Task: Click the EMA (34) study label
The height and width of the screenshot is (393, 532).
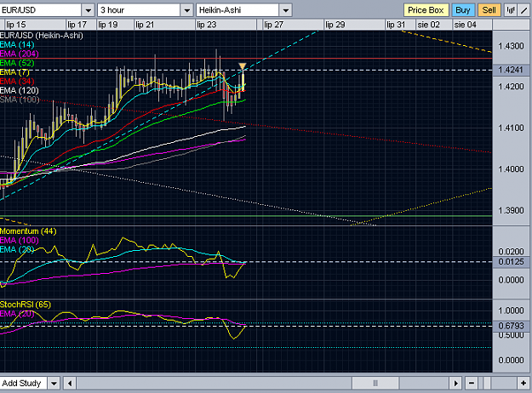Action: (x=17, y=81)
